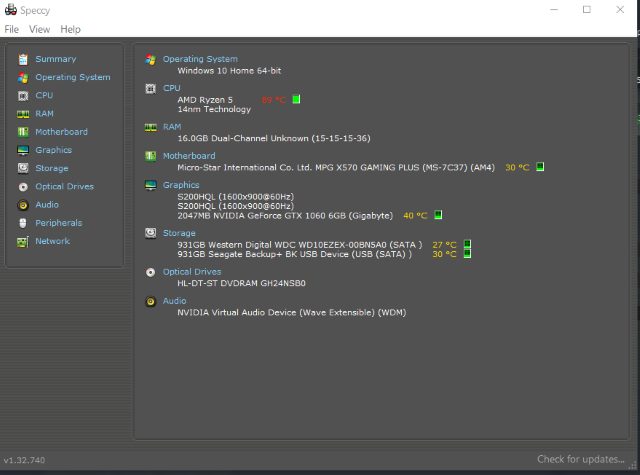Click the Audio speaker icon in sidebar
The image size is (640, 475).
coord(23,205)
